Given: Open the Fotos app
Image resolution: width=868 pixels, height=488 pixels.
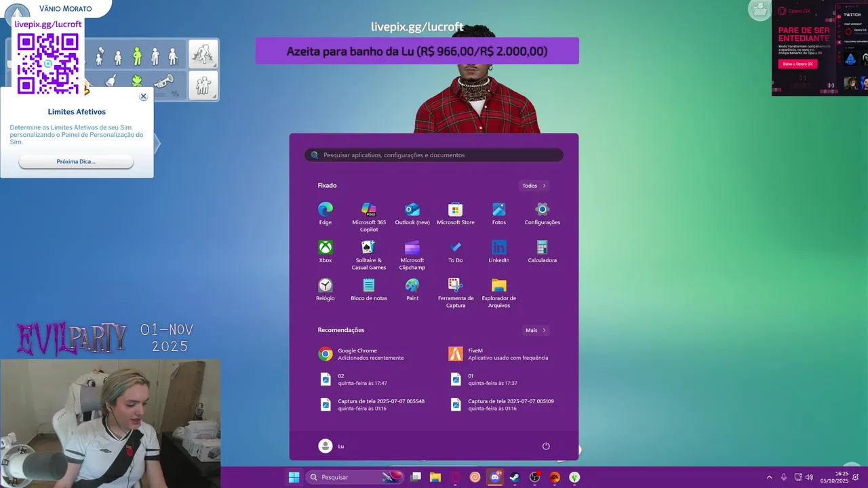Looking at the screenshot, I should click(x=499, y=213).
